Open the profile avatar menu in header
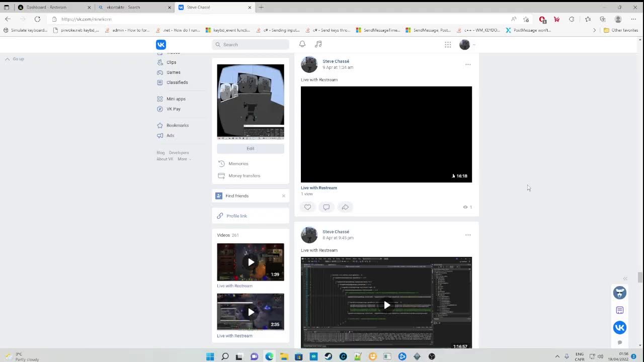The image size is (644, 362). [x=467, y=45]
